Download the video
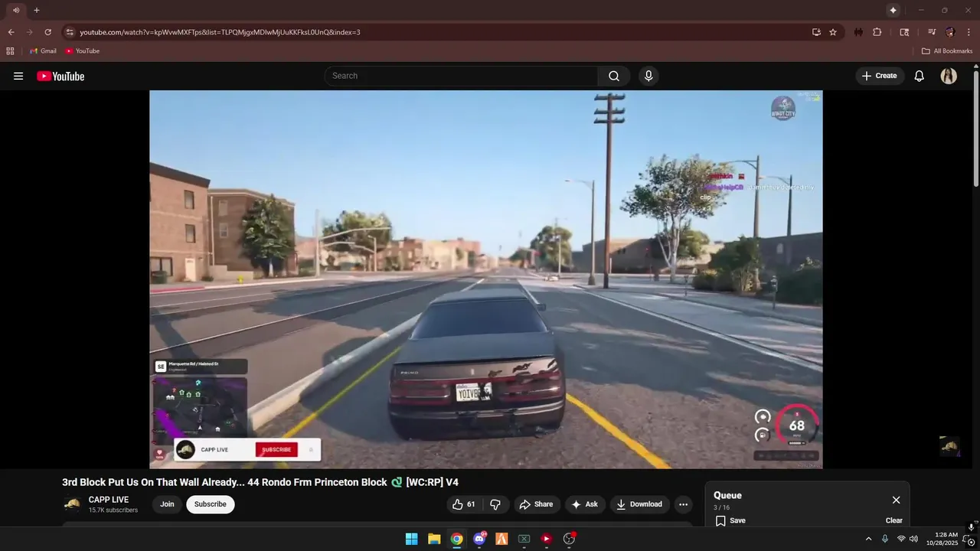 tap(639, 504)
